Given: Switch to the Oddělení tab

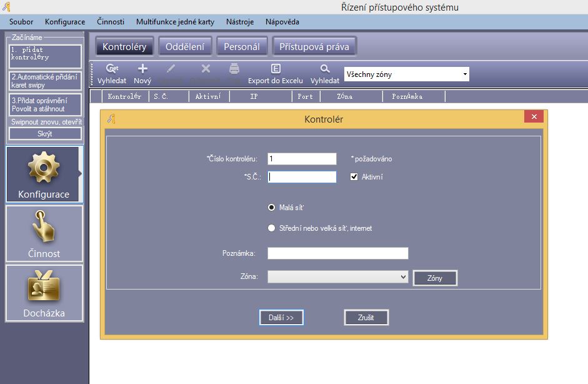Looking at the screenshot, I should pos(185,46).
